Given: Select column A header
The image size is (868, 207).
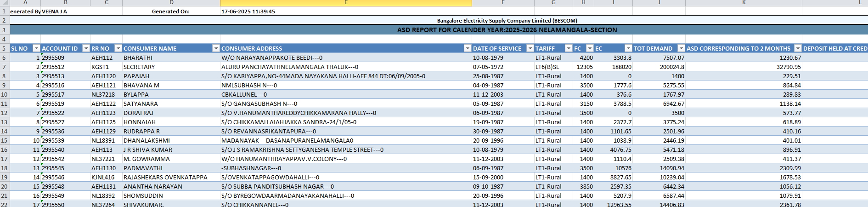Looking at the screenshot, I should click(x=25, y=3).
